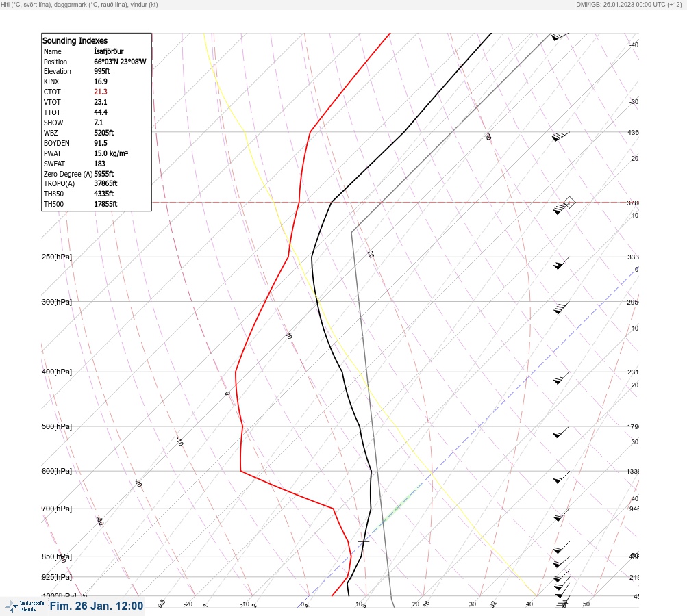Click the TH850 value 4335ft
The height and width of the screenshot is (616, 687).
[x=104, y=194]
